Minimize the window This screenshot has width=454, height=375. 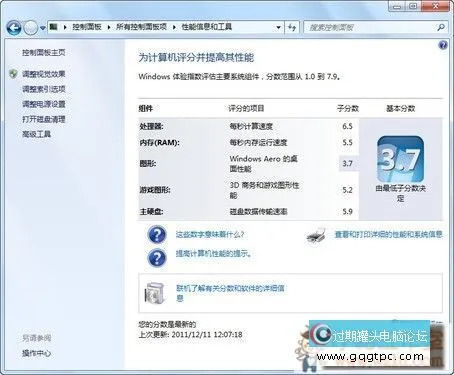pyautogui.click(x=397, y=6)
